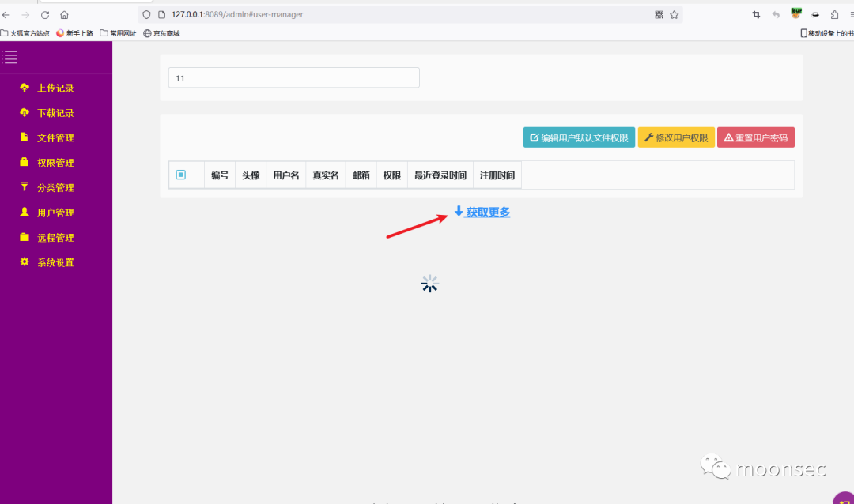Open 常用网址 bookmark folder

(x=118, y=33)
